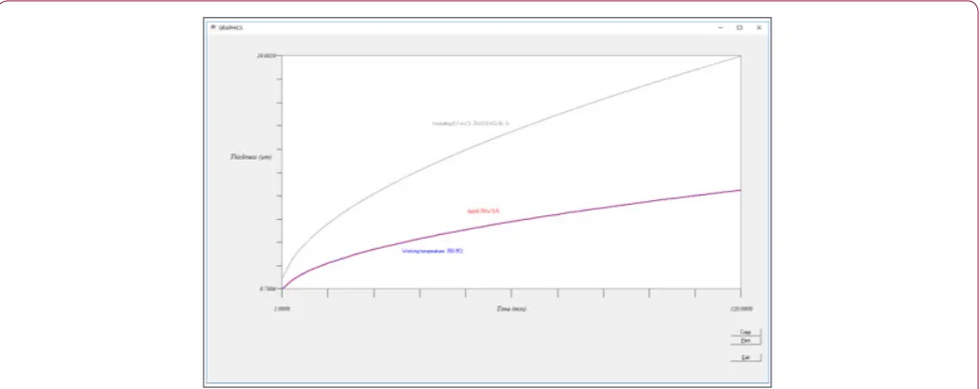Click the 1.0000 x-axis minimum value
980x389 pixels.
(x=282, y=309)
